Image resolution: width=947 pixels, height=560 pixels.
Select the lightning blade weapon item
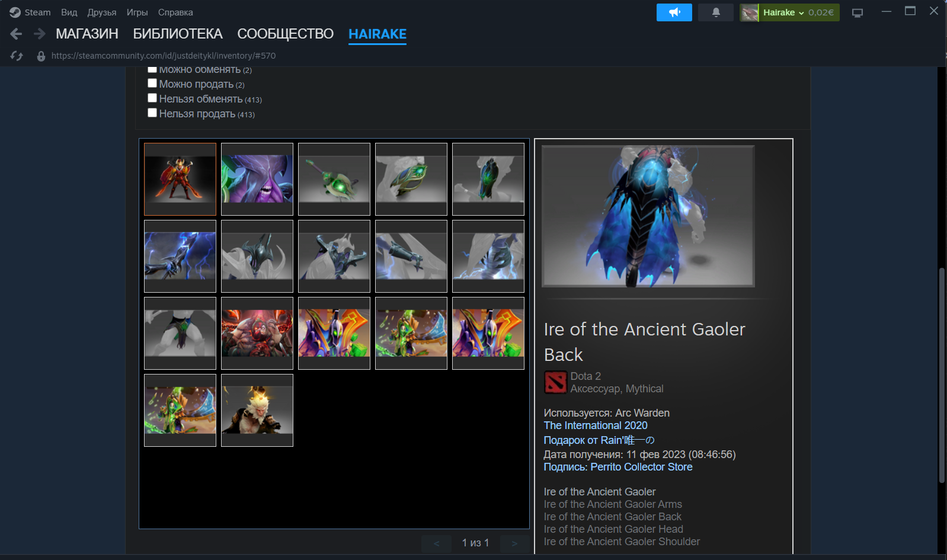(180, 256)
